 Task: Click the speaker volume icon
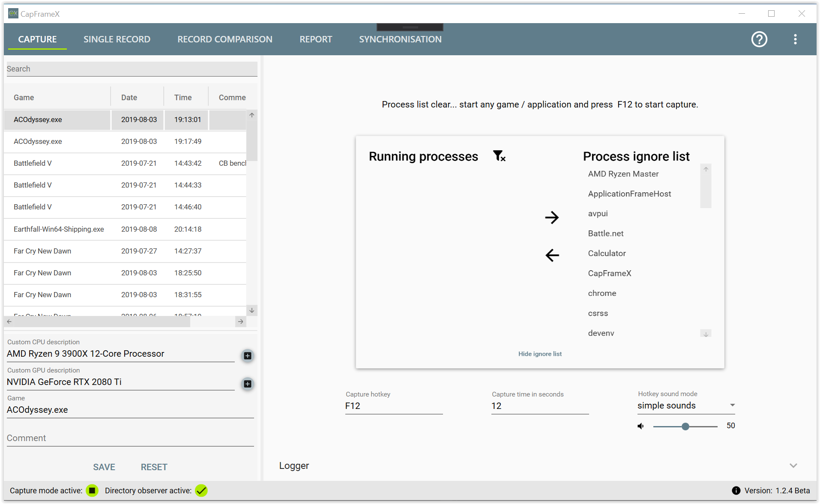click(x=640, y=426)
